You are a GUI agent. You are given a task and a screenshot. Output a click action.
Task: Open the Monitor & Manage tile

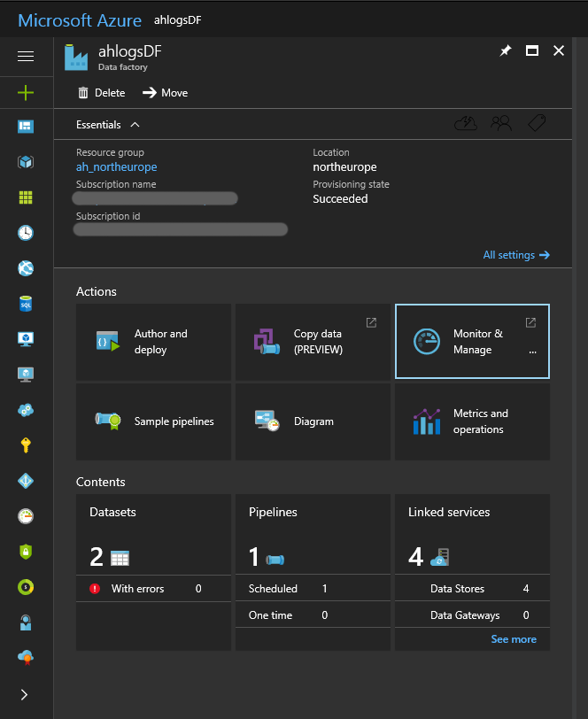click(472, 342)
